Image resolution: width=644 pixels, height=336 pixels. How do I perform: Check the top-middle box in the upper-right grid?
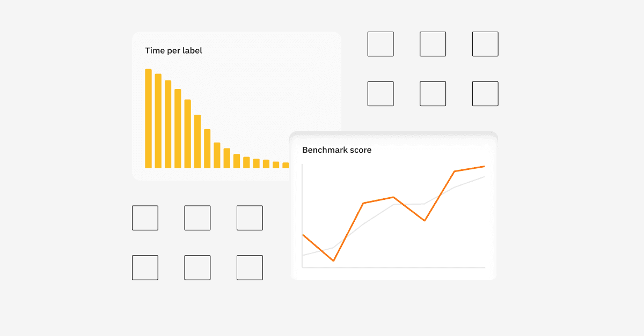433,44
